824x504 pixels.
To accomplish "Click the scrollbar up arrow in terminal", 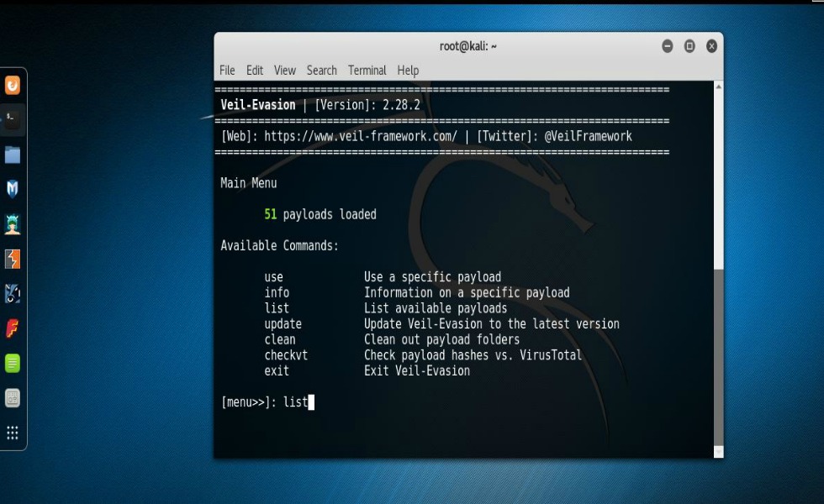I will click(x=718, y=86).
